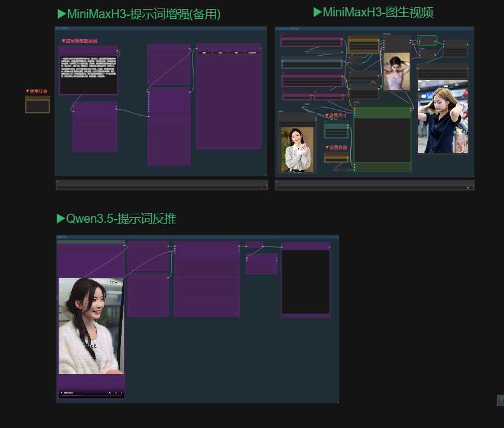Click the red 设置秒数 label
504x428 pixels.
(x=336, y=147)
